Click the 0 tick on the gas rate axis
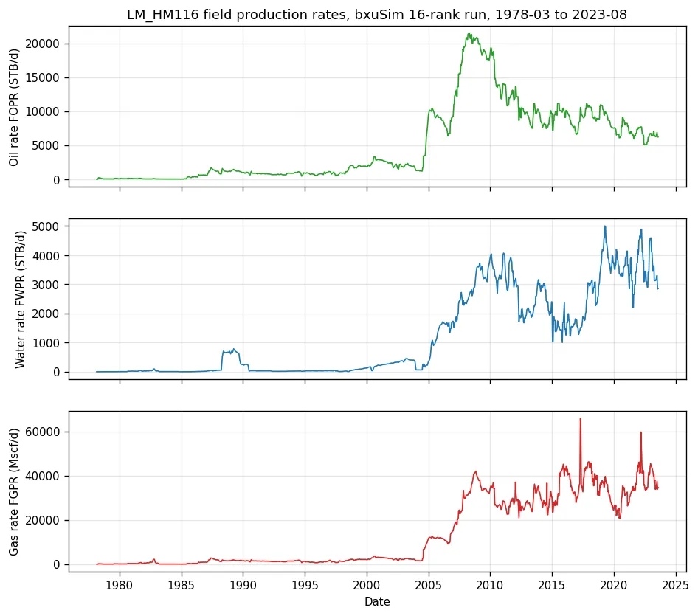 click(x=57, y=564)
